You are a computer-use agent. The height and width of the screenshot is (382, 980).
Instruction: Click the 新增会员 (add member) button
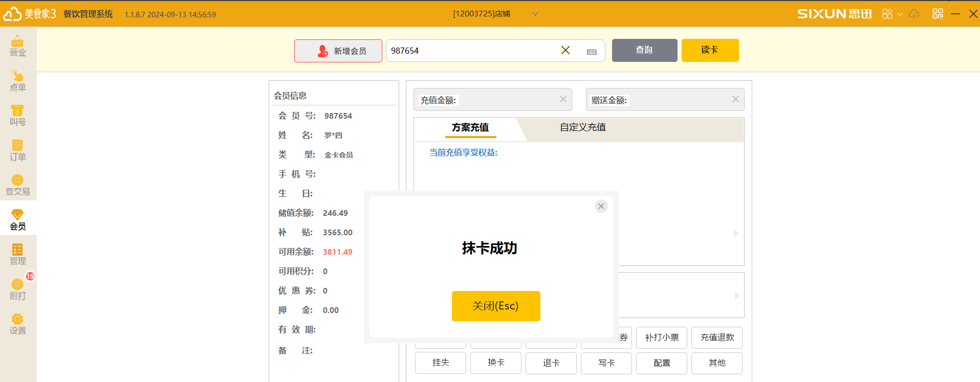pyautogui.click(x=338, y=51)
